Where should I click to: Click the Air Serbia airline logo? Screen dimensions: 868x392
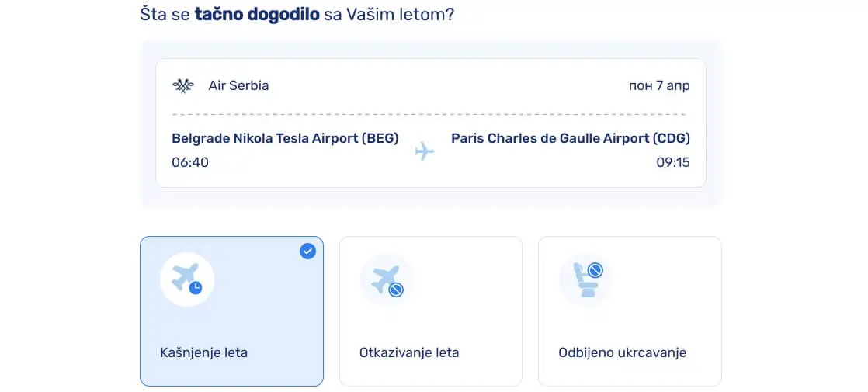(x=182, y=86)
